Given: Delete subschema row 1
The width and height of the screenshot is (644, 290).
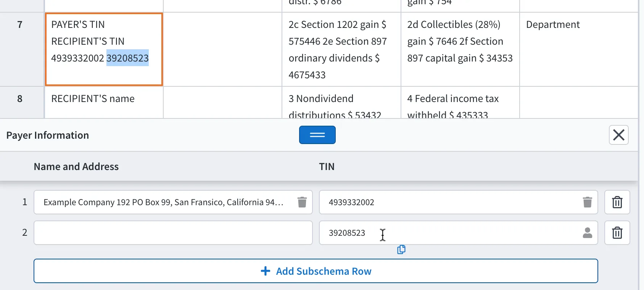Looking at the screenshot, I should tap(617, 202).
